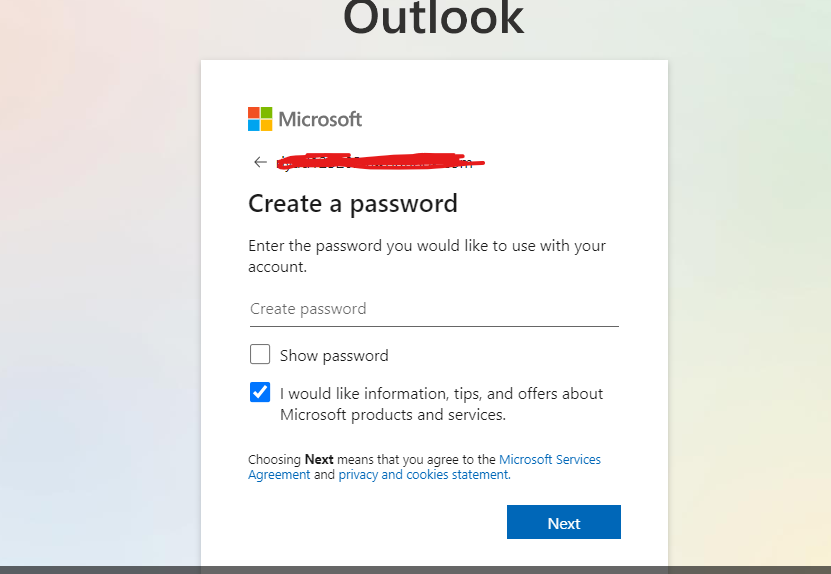Click the red-redacted email address
This screenshot has height=574, width=831.
(x=380, y=161)
